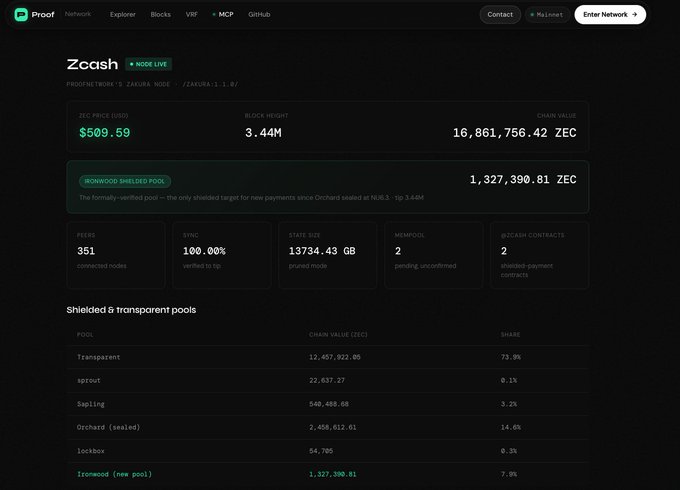Click the lockbox value 54,705

click(x=321, y=451)
